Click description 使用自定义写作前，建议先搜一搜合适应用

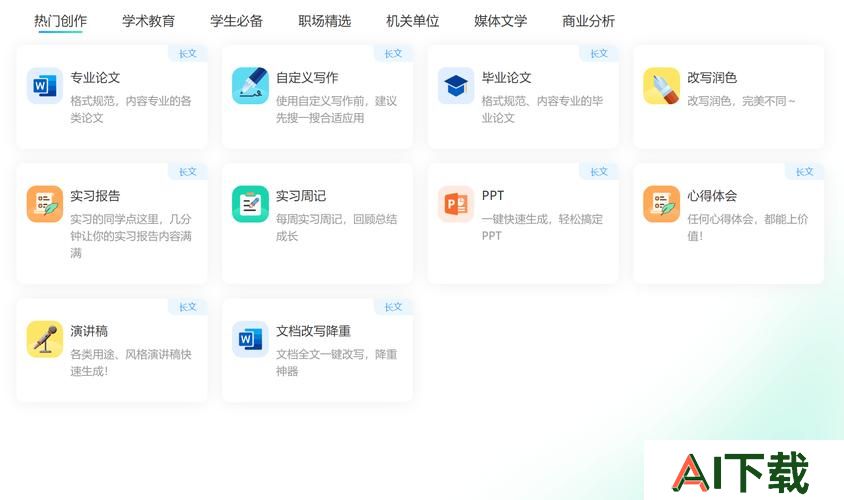336,109
